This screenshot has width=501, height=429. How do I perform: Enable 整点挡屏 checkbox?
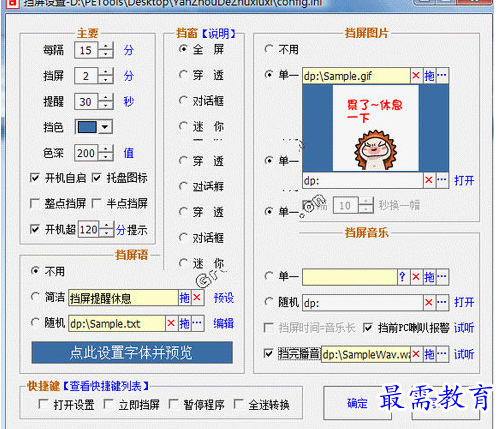click(34, 203)
